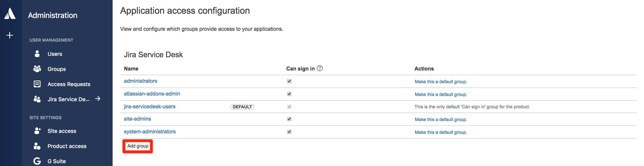Uncheck Can sign in for system-administrators

click(x=289, y=132)
